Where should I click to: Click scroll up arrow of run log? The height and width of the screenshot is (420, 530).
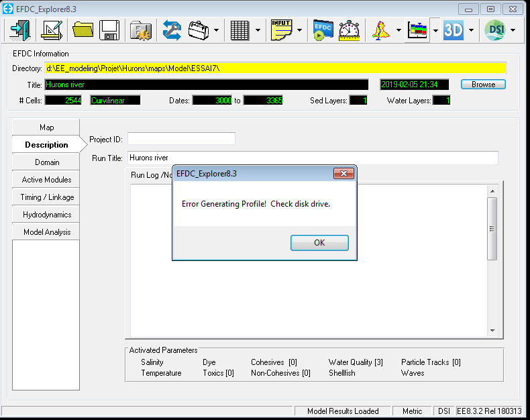point(492,191)
